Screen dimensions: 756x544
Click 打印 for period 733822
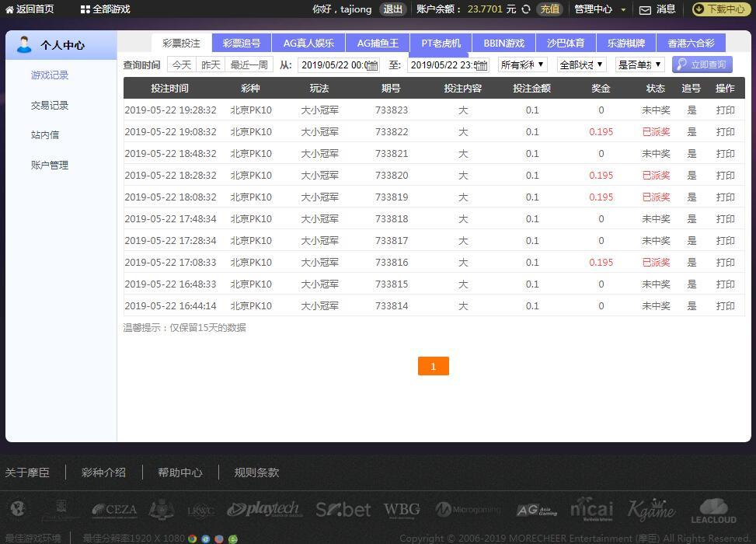click(x=725, y=132)
